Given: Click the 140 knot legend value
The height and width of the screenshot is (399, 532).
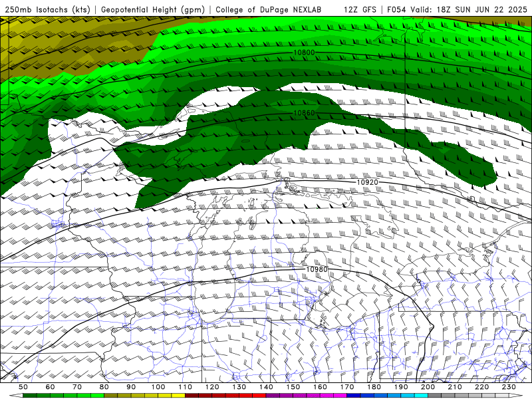Looking at the screenshot, I should (266, 387).
